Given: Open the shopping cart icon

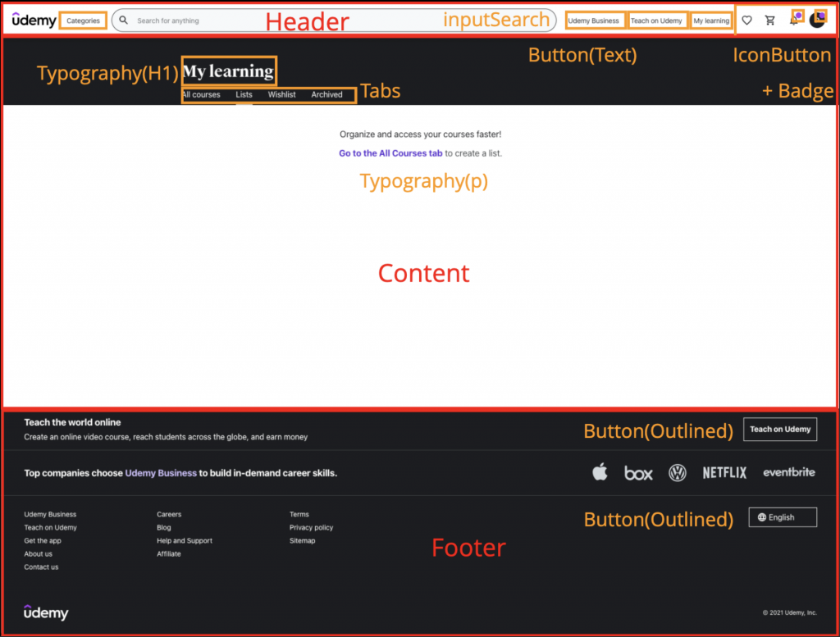Looking at the screenshot, I should point(769,20).
